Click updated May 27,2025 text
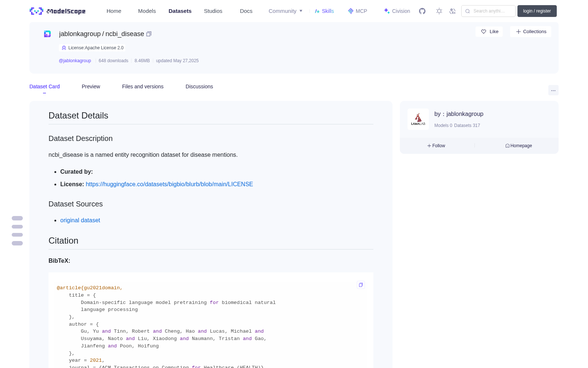This screenshot has height=368, width=588. tap(177, 61)
